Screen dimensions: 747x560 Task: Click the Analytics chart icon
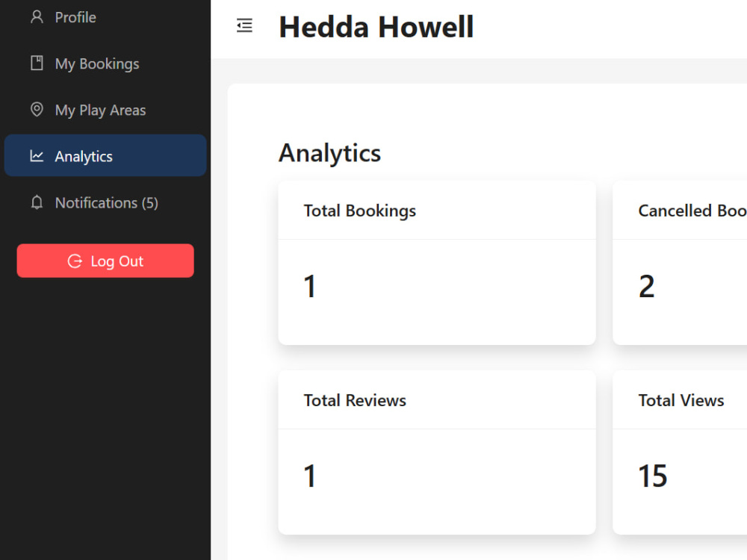point(37,156)
